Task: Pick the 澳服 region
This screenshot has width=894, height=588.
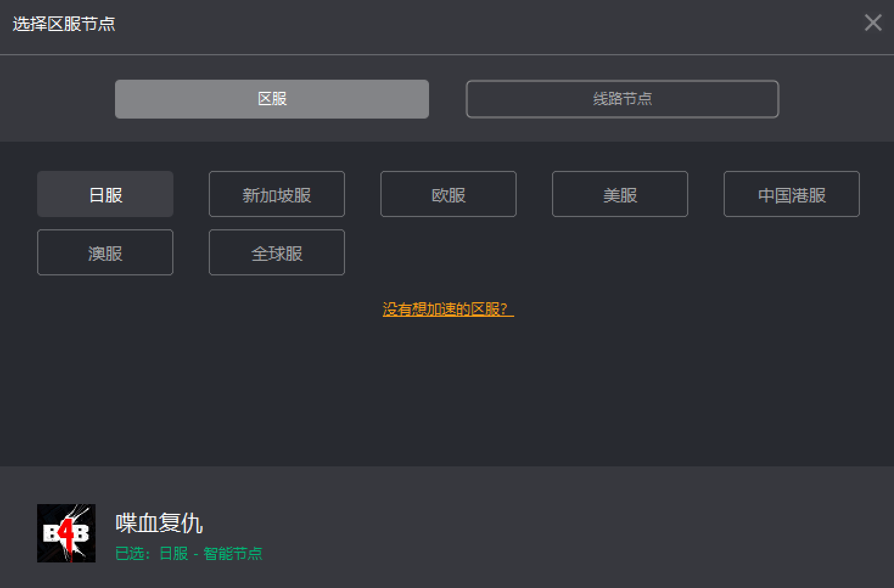Action: click(105, 252)
